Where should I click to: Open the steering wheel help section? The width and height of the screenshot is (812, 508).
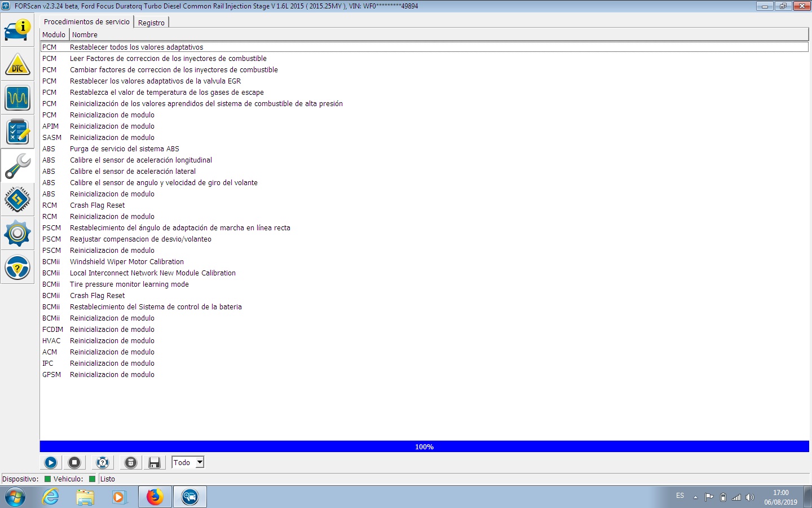[17, 268]
